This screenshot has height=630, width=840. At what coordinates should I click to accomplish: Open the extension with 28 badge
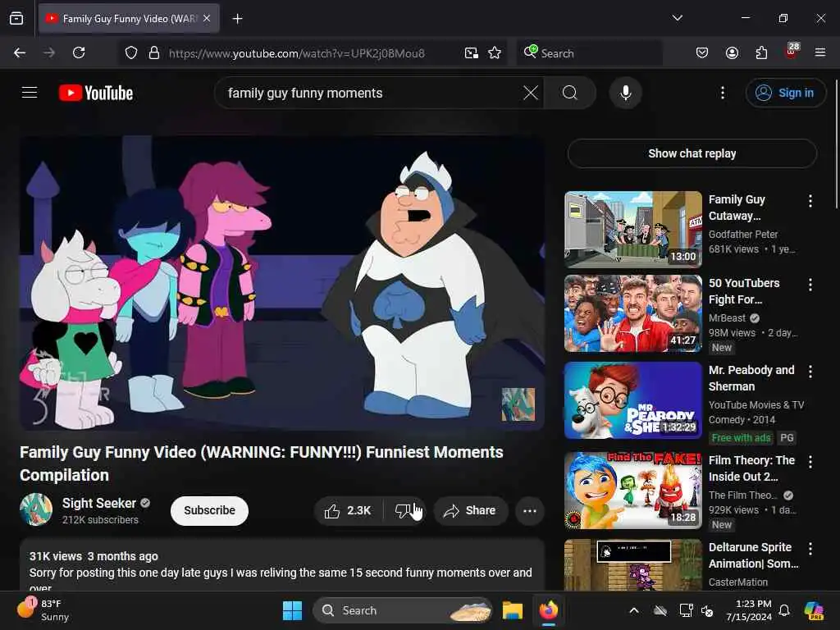click(x=792, y=52)
